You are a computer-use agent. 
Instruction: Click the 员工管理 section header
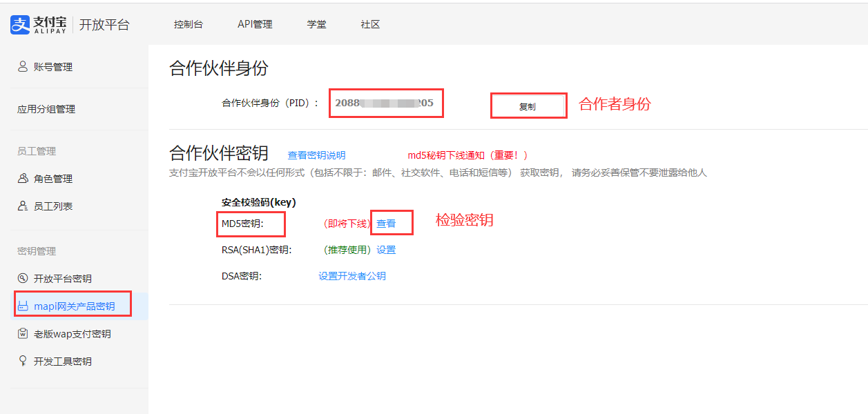[x=37, y=151]
